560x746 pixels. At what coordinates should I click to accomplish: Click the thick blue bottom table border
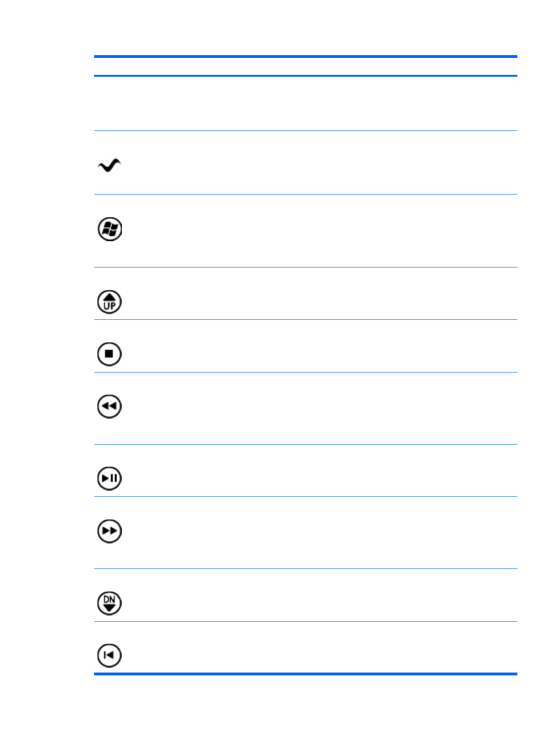coord(305,674)
